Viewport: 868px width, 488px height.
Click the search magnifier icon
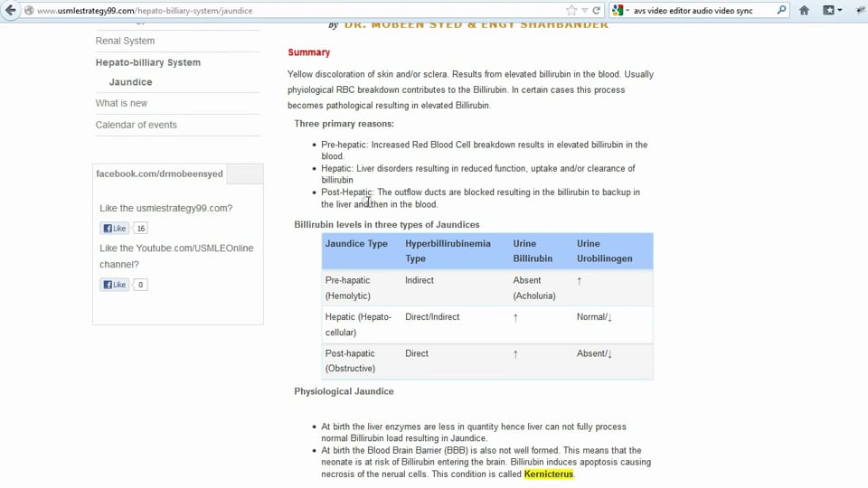[x=781, y=10]
